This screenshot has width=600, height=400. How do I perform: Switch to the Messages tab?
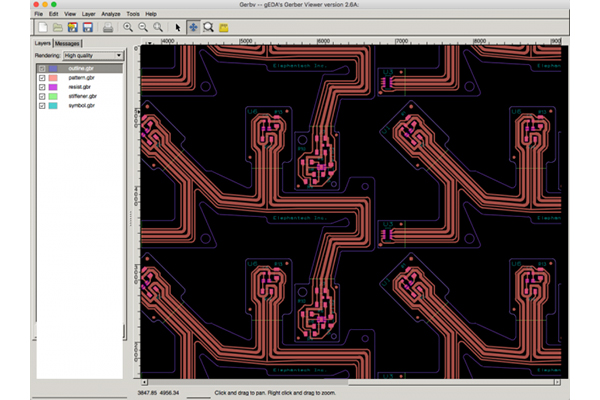(68, 44)
